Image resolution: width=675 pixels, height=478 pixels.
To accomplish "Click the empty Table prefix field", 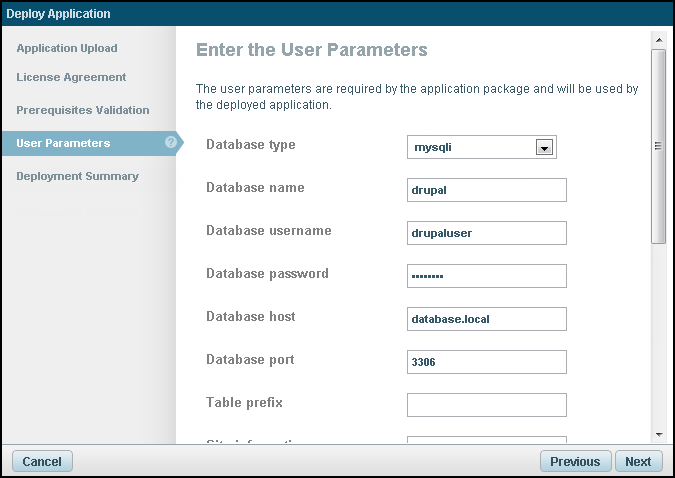I will pyautogui.click(x=486, y=405).
